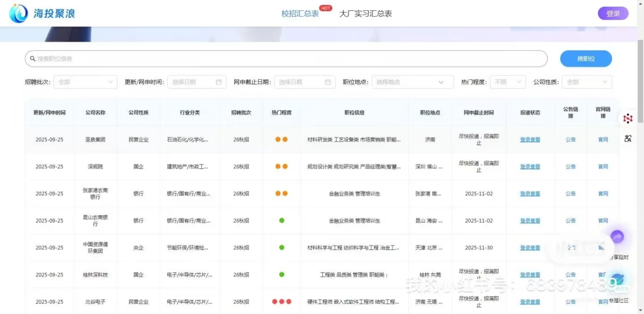Open 登录查看 link for 深规院

tap(530, 166)
